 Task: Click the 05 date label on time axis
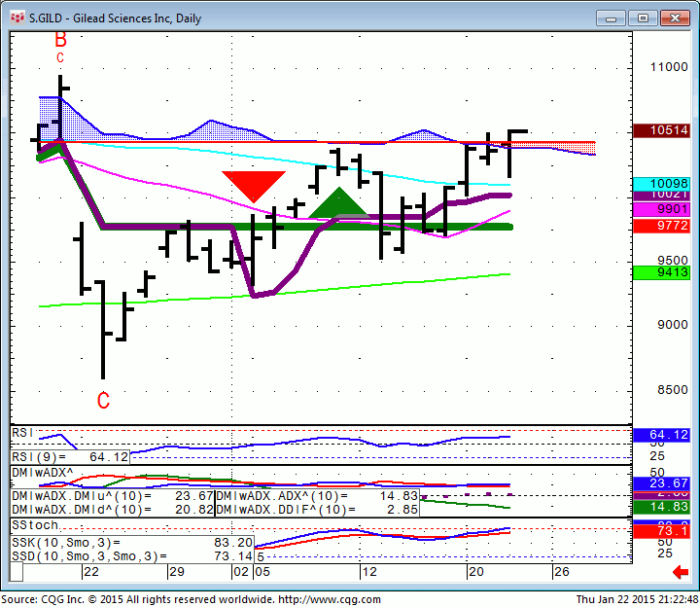[262, 572]
